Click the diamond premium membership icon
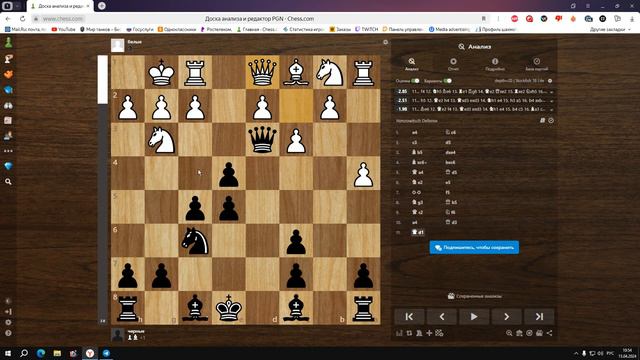This screenshot has width=640, height=360. [8, 166]
